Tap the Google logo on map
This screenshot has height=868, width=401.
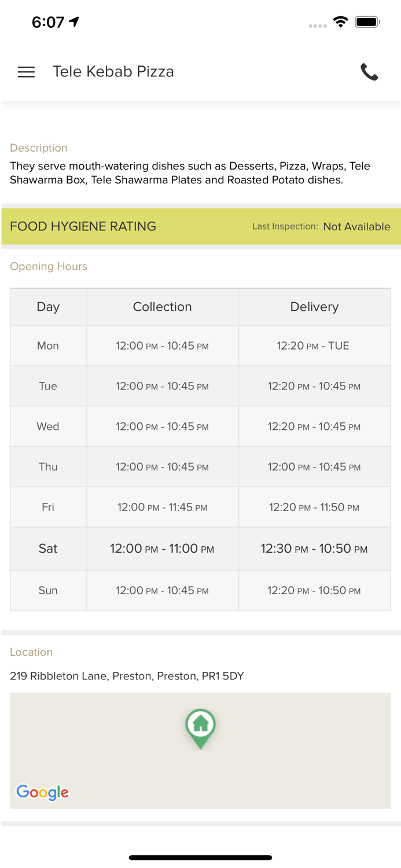tap(42, 792)
